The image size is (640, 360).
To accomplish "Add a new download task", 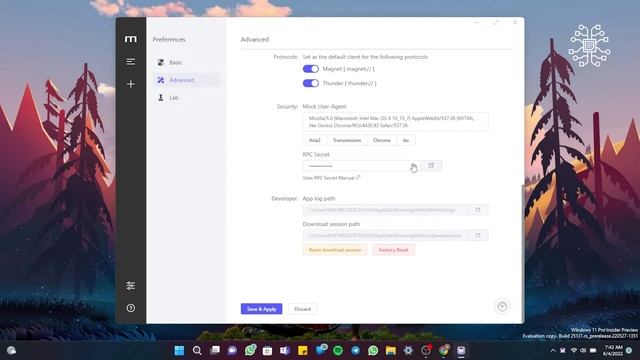I will 131,84.
